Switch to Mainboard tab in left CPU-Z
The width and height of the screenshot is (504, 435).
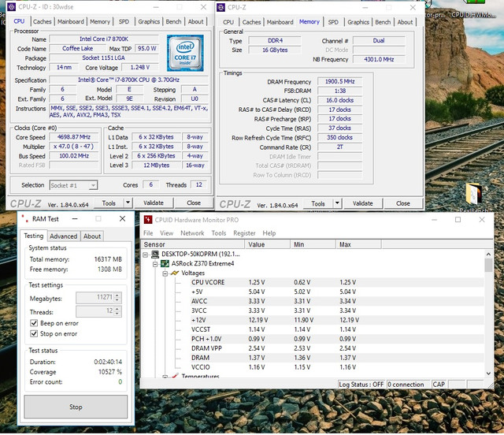71,21
